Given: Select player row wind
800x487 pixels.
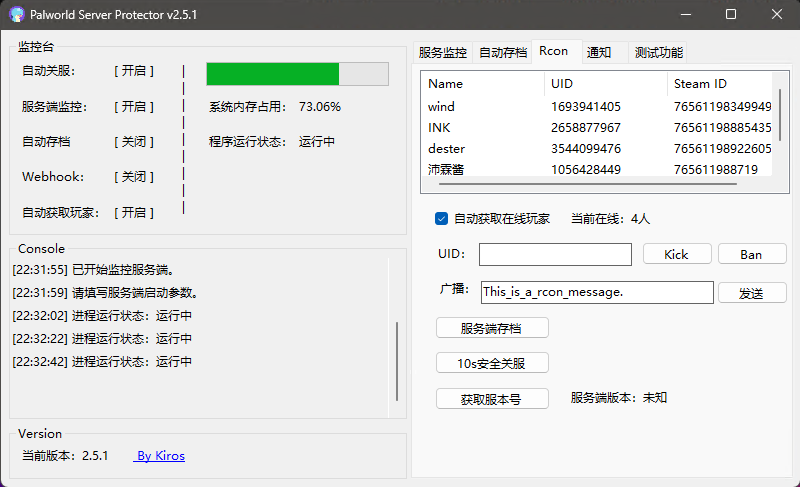Looking at the screenshot, I should (599, 107).
